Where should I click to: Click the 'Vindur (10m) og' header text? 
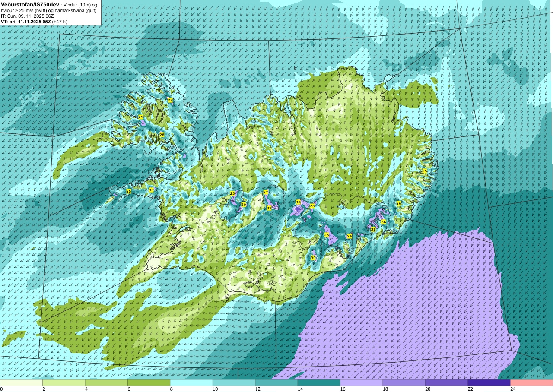click(x=81, y=4)
